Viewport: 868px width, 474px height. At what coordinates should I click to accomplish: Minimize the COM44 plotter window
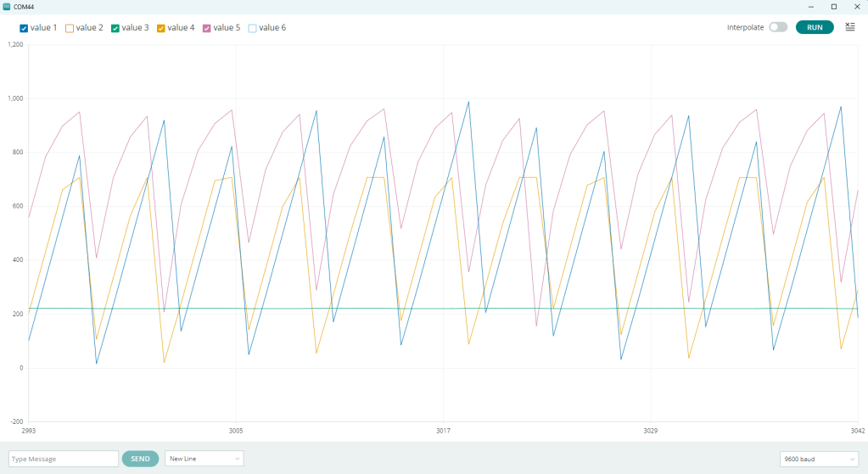(811, 7)
